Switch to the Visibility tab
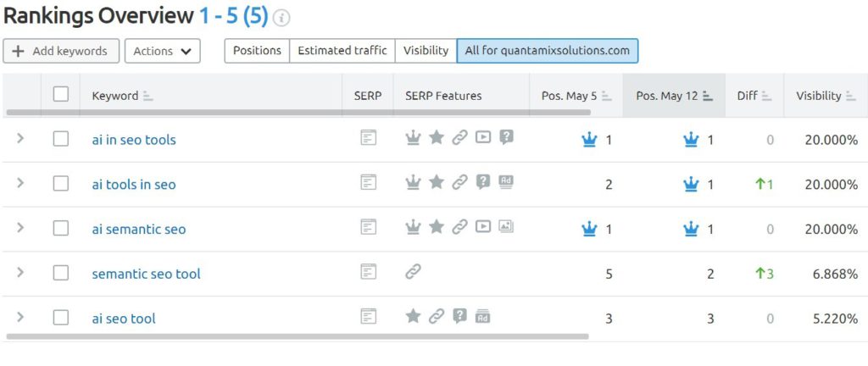This screenshot has width=868, height=366. (426, 51)
